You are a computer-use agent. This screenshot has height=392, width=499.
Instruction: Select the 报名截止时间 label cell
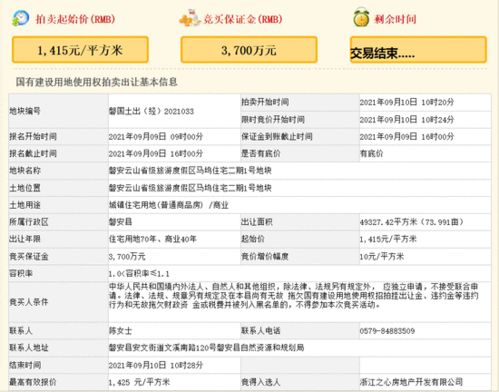[58, 154]
